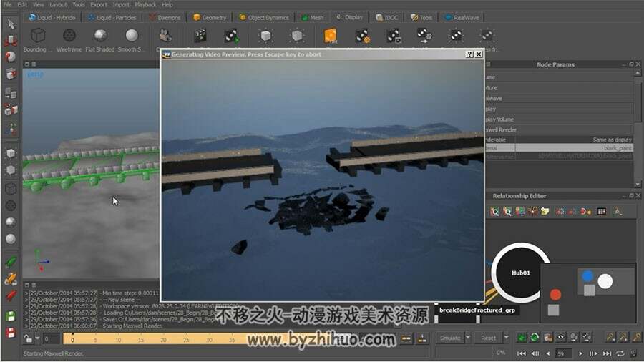Click the camera icon in Display shelf

(165, 36)
